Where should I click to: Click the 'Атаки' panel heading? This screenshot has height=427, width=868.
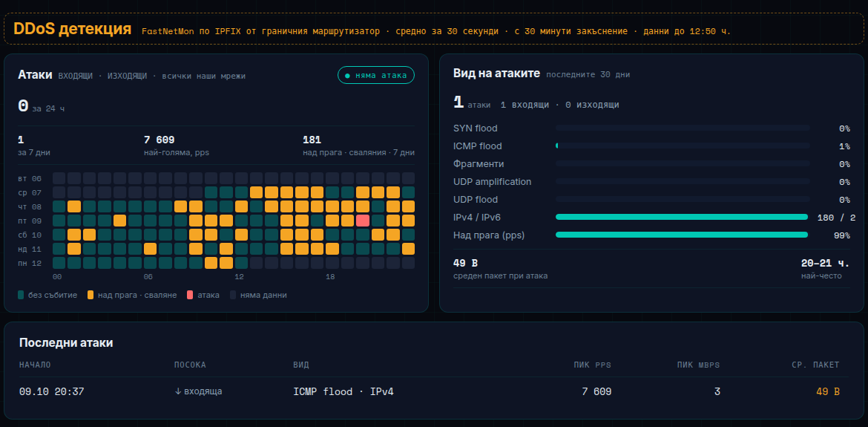tap(36, 75)
